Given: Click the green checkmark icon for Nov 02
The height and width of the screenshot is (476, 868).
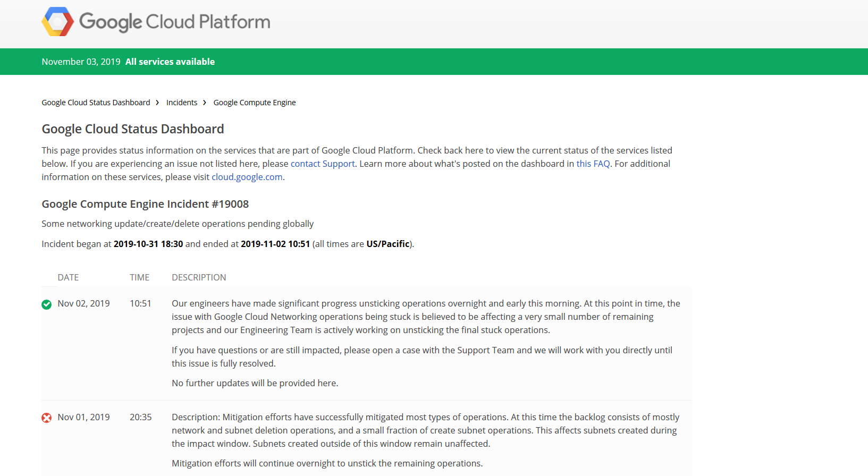Looking at the screenshot, I should pyautogui.click(x=47, y=304).
